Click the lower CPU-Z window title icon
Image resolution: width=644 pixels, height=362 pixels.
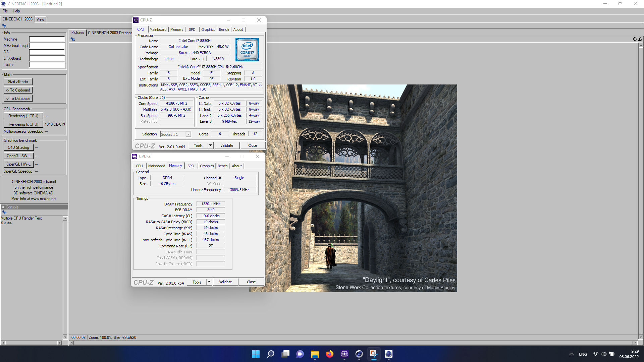coord(135,157)
